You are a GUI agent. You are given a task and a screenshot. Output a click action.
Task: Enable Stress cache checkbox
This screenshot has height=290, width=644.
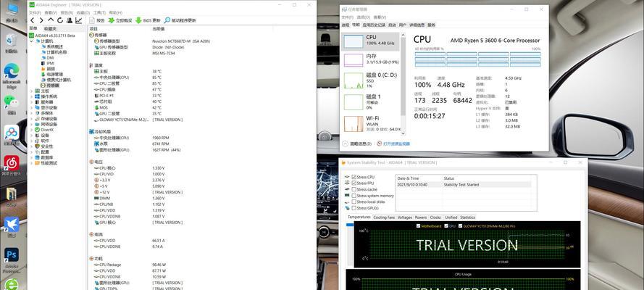coord(354,189)
